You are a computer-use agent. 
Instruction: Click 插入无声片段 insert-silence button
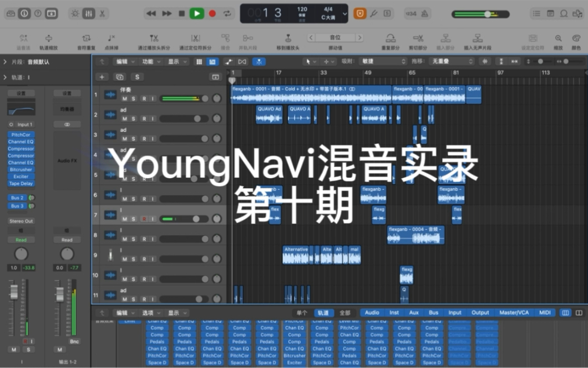pos(478,42)
